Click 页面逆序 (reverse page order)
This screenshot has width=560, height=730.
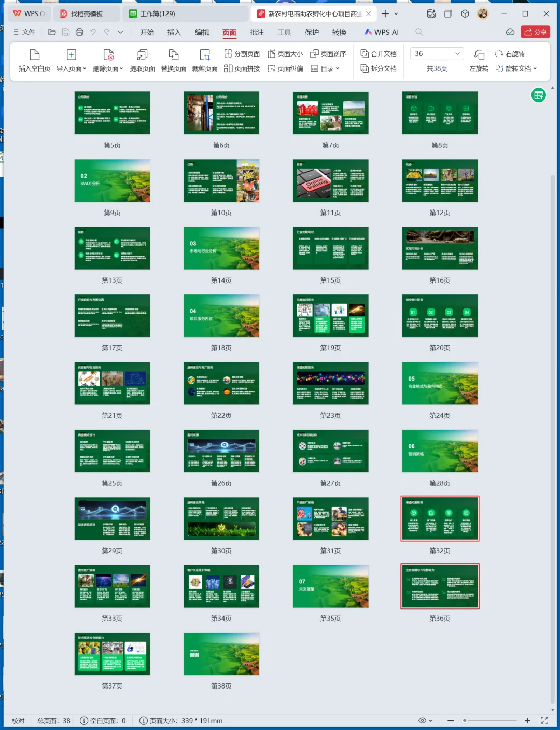[328, 53]
